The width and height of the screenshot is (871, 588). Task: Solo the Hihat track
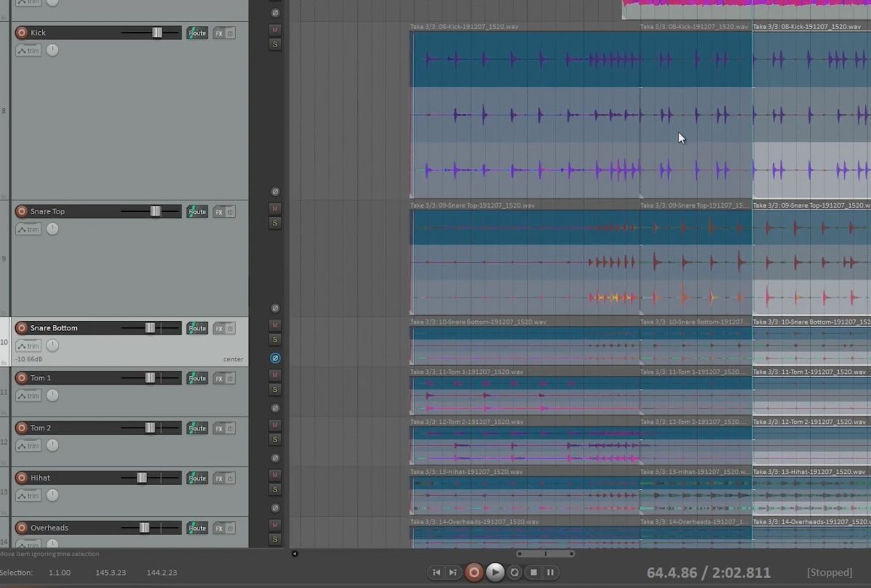(275, 489)
